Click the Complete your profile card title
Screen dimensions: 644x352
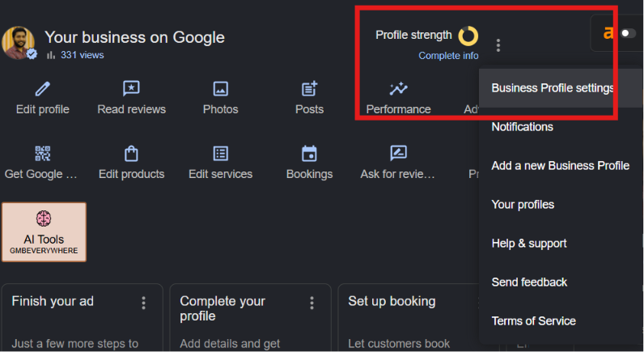click(222, 308)
